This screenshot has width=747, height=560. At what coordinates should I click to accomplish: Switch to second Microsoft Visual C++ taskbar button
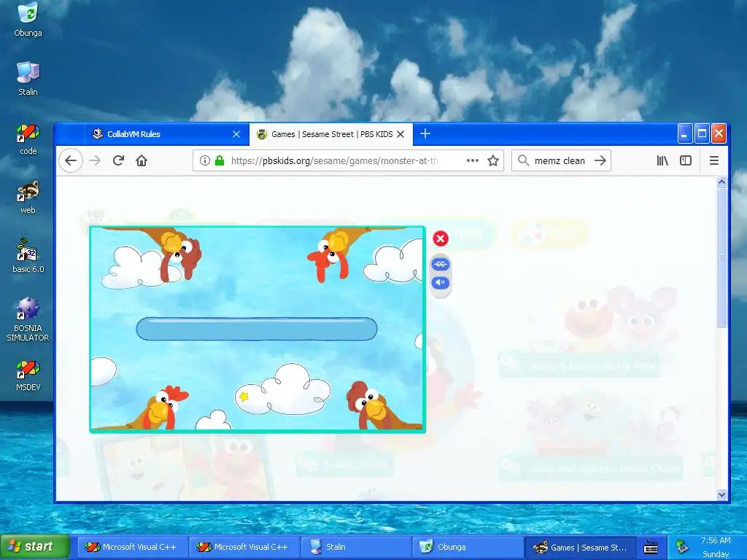245,547
